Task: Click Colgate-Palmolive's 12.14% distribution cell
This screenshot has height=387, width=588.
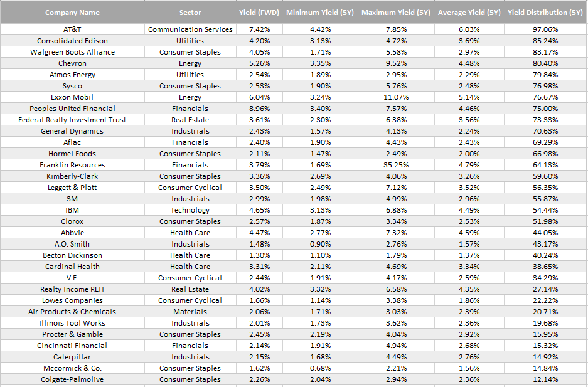Action: coord(545,379)
